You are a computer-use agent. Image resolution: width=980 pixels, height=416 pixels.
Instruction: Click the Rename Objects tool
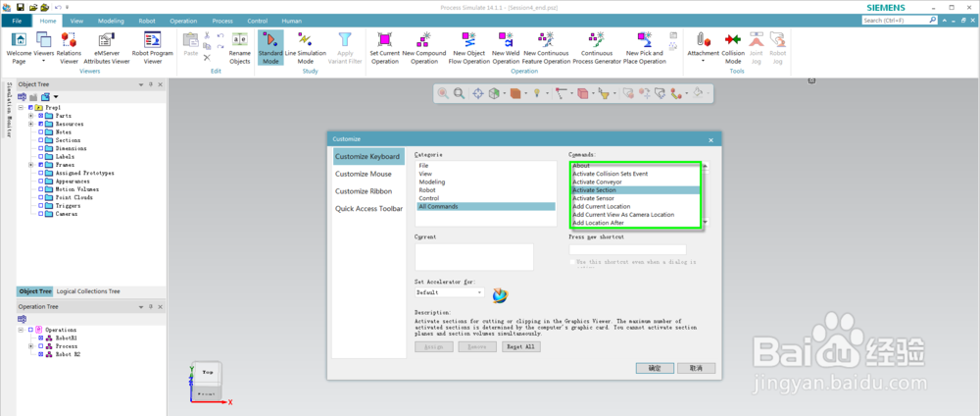[x=240, y=48]
